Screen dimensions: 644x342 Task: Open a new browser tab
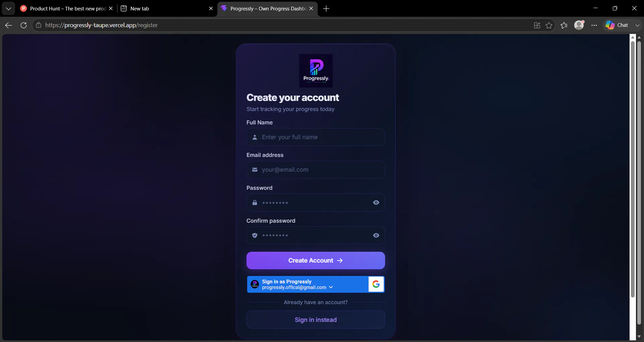(326, 8)
